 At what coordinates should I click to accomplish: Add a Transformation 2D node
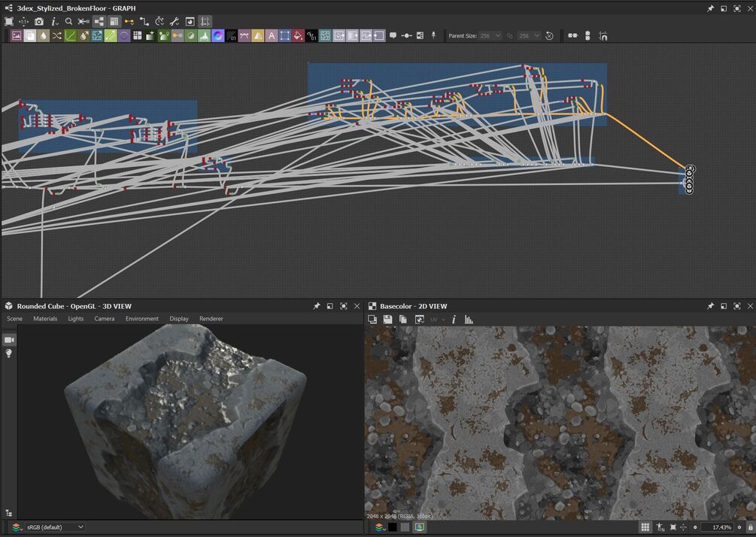[285, 35]
